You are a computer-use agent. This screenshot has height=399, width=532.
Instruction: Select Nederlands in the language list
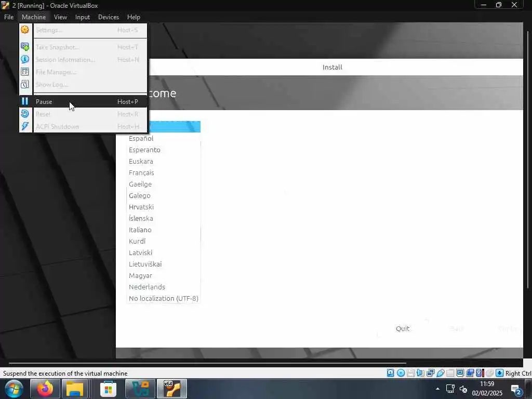pyautogui.click(x=164, y=287)
